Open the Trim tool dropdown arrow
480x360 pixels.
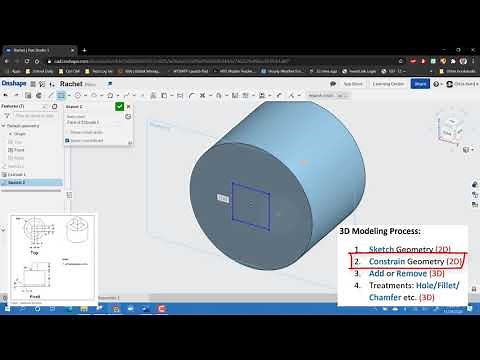(210, 96)
